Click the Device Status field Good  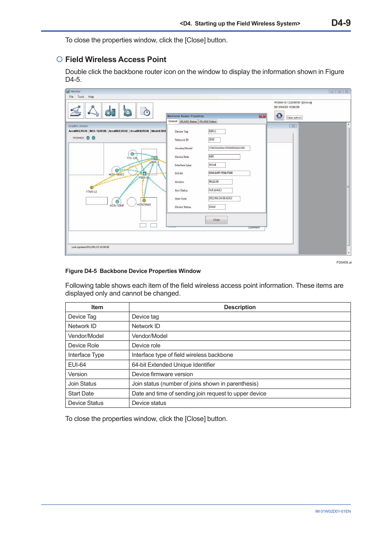tap(217, 207)
